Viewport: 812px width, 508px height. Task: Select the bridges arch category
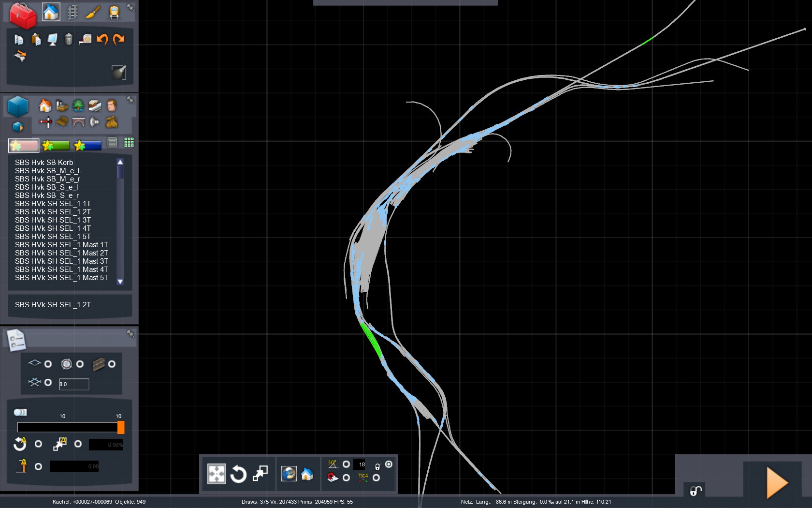click(78, 122)
